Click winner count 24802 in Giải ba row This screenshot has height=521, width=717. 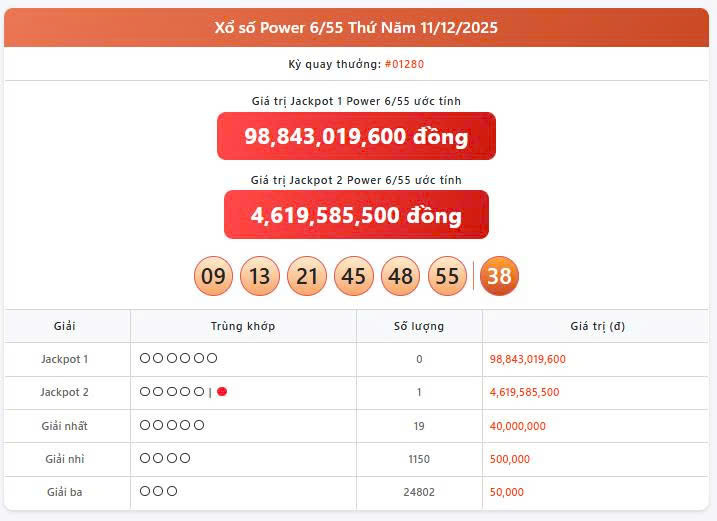[x=419, y=492]
